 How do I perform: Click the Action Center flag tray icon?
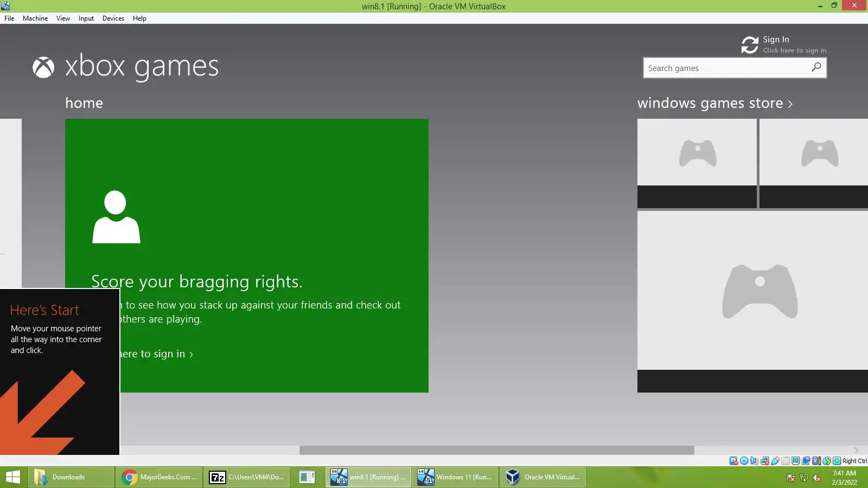pos(790,478)
